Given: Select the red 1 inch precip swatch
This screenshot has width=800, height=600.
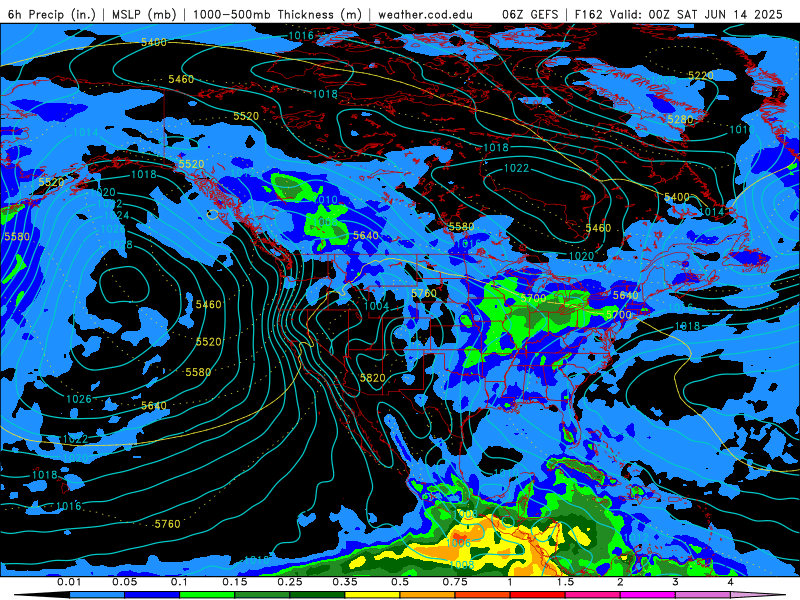Looking at the screenshot, I should tap(538, 595).
